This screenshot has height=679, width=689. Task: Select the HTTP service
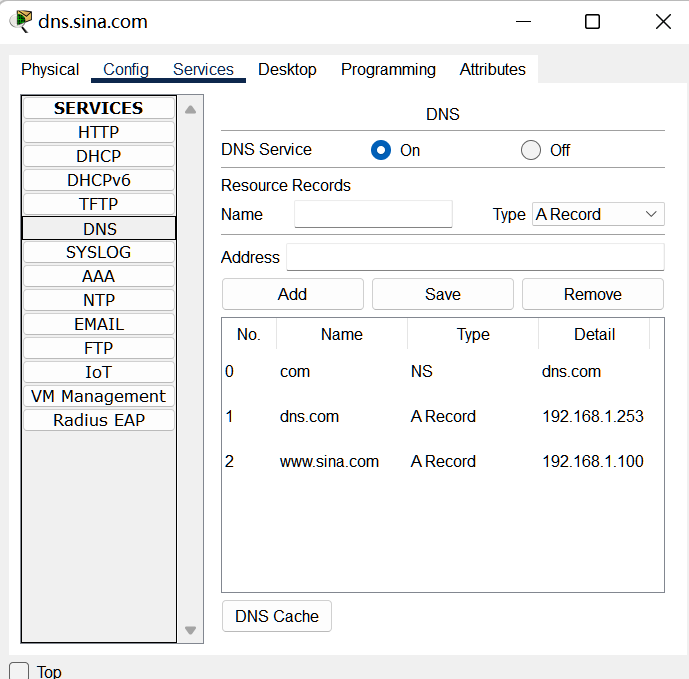pyautogui.click(x=99, y=132)
